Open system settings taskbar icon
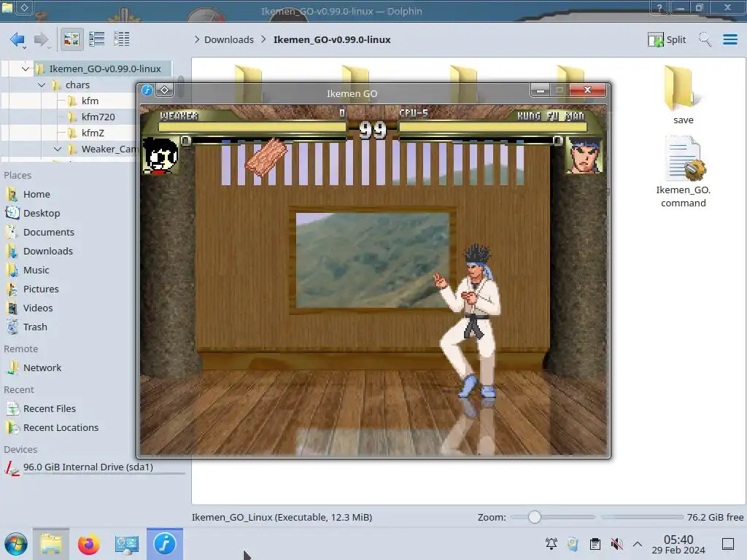Viewport: 747px width, 560px height. [x=126, y=544]
